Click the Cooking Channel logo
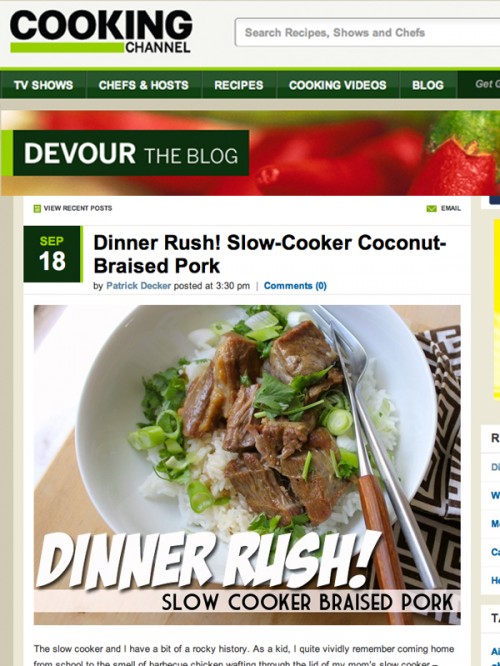500x666 pixels. 101,32
